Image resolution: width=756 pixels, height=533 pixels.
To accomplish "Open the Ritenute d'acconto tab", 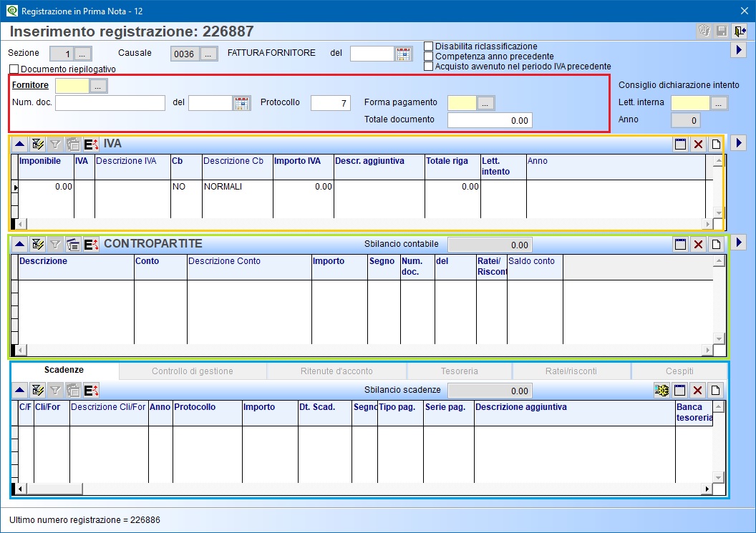I will tap(336, 371).
